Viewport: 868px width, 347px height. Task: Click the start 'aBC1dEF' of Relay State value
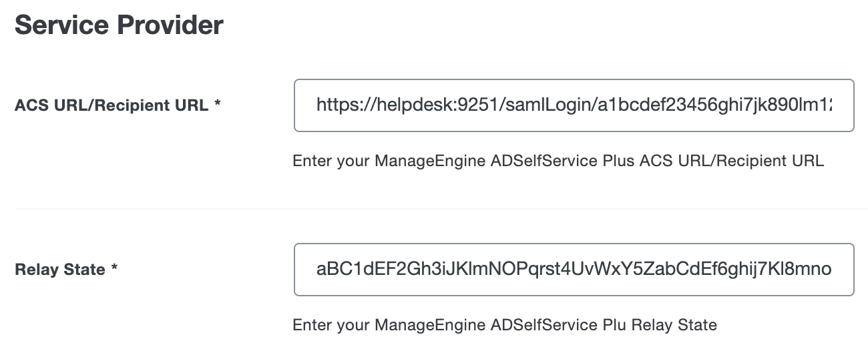tap(342, 270)
